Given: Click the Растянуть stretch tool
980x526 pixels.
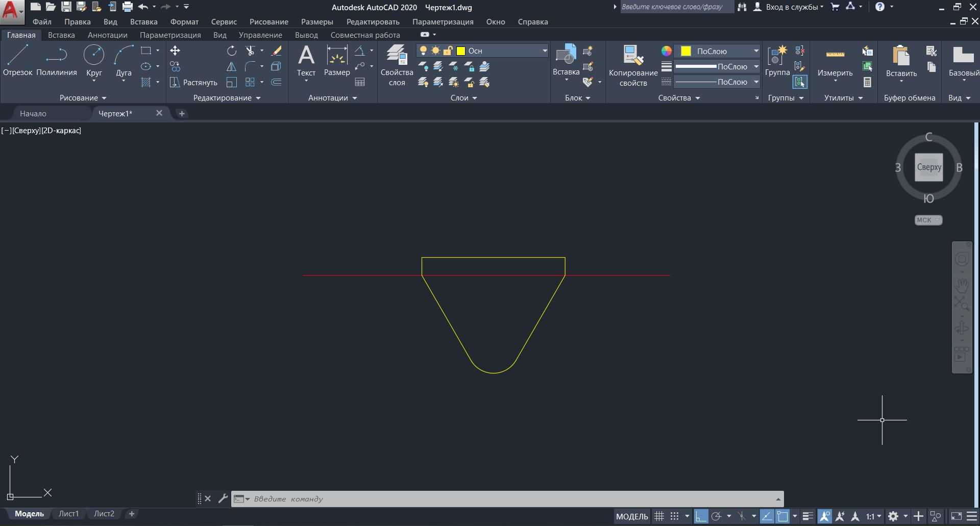Looking at the screenshot, I should [194, 82].
